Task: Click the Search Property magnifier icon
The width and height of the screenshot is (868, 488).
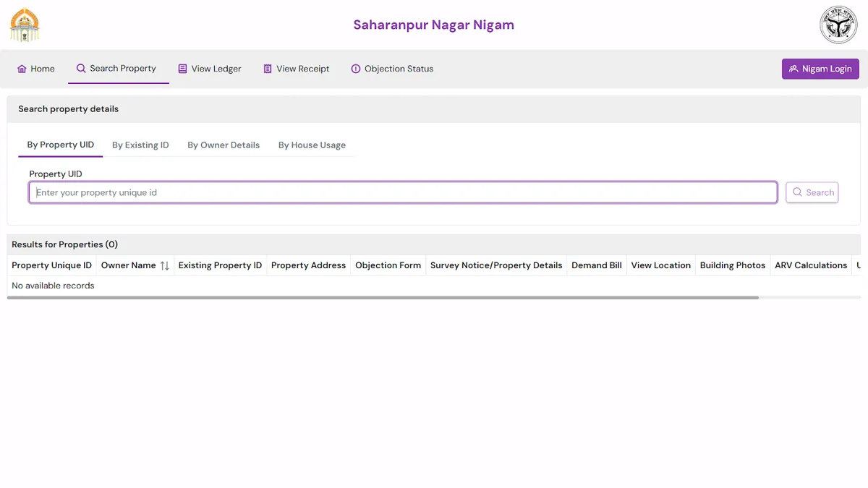Action: click(81, 68)
